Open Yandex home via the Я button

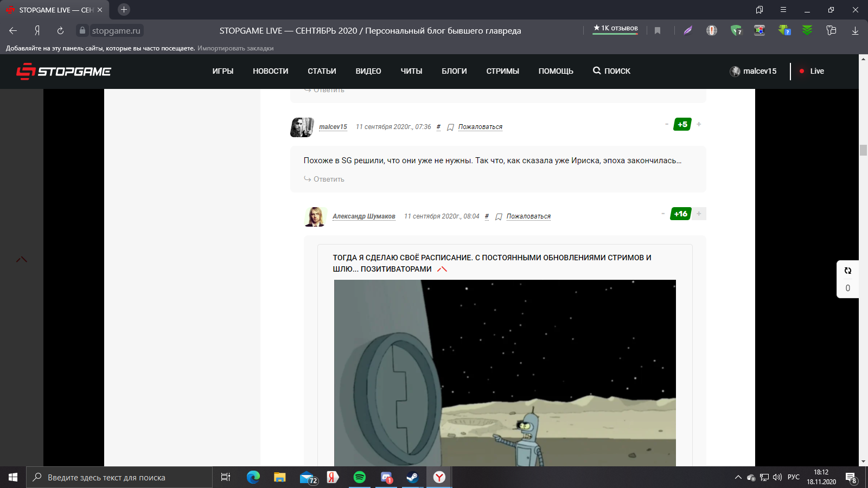(37, 31)
